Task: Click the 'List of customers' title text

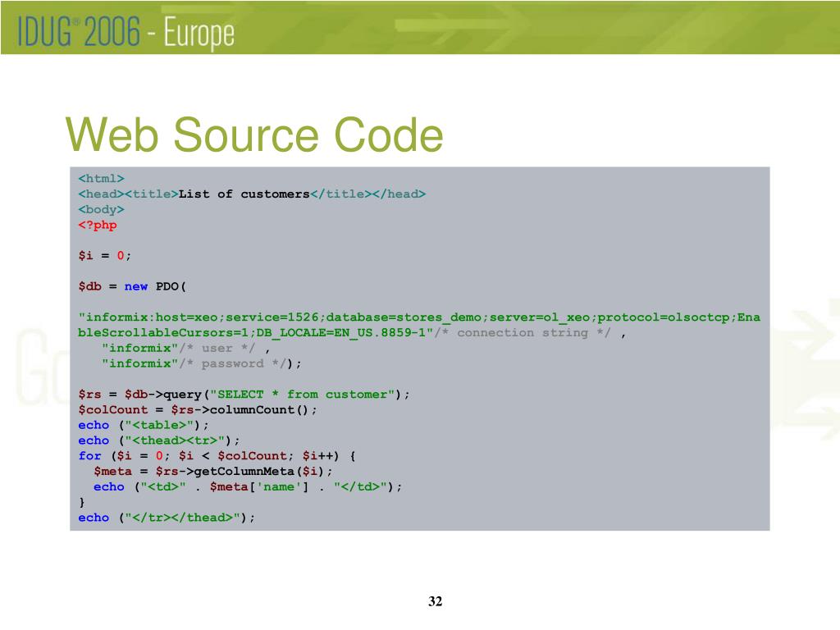Action: point(244,194)
